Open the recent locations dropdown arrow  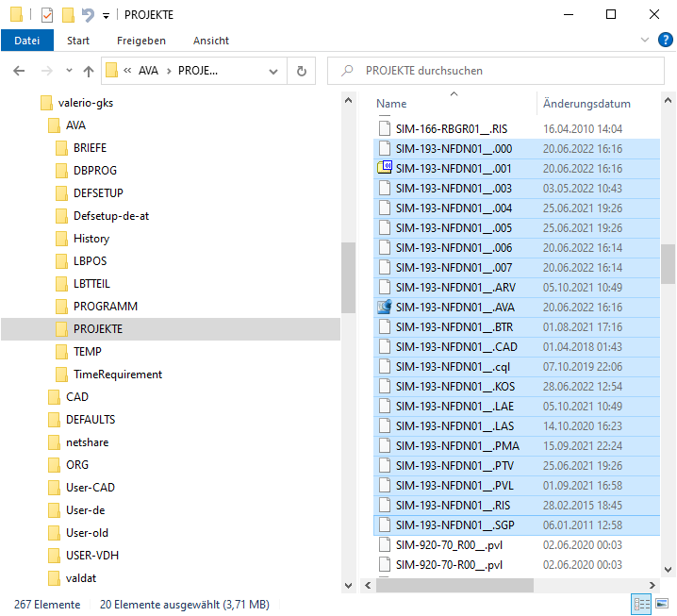pyautogui.click(x=69, y=71)
